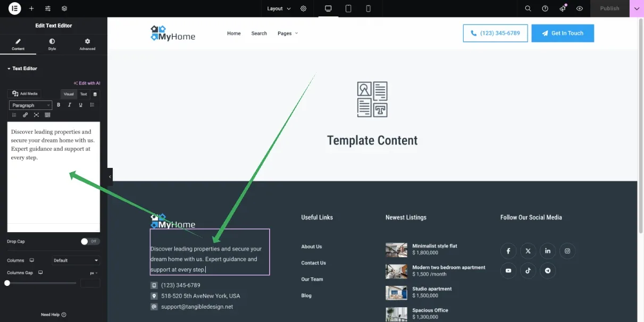Image resolution: width=644 pixels, height=322 pixels.
Task: Insert a link with chain icon
Action: [25, 115]
